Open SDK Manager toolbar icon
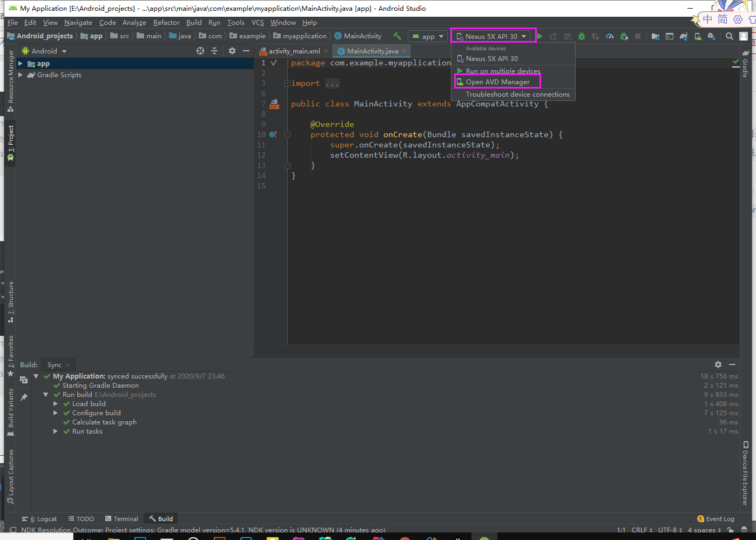This screenshot has width=756, height=540. pos(712,36)
